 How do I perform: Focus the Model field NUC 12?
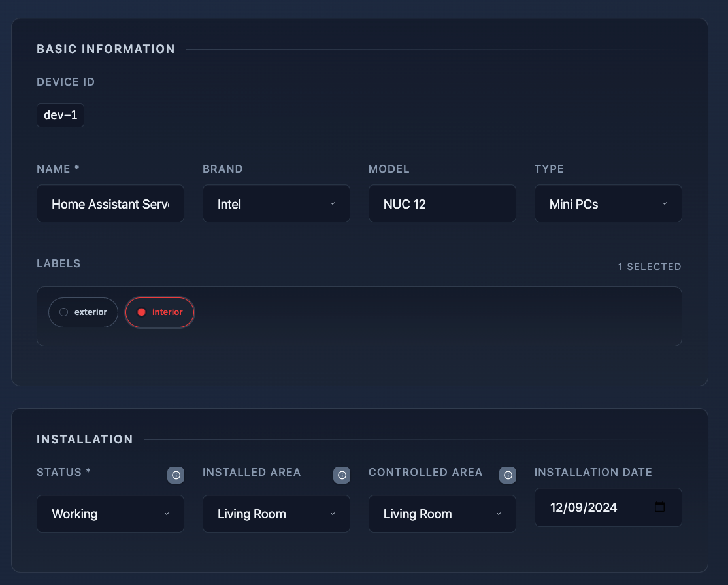pyautogui.click(x=442, y=203)
